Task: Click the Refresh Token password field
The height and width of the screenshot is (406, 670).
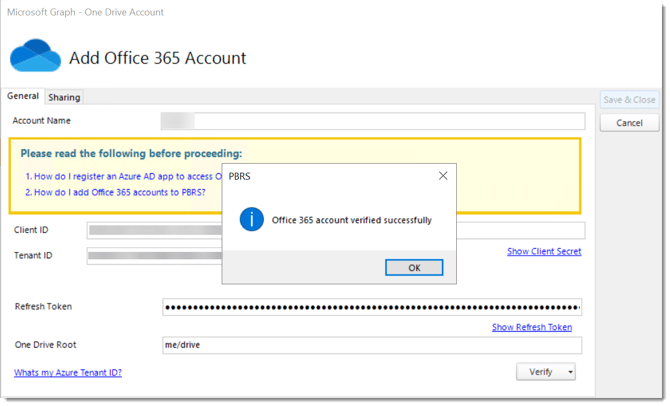Action: pyautogui.click(x=372, y=307)
